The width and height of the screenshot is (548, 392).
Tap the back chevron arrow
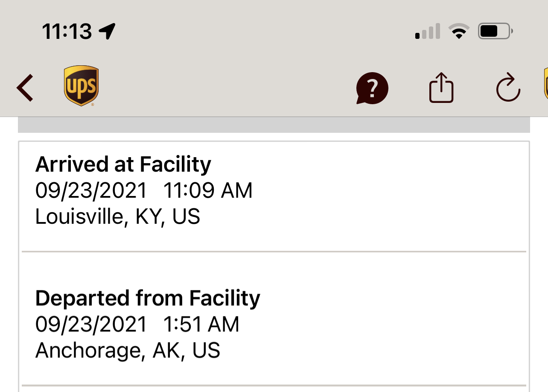pyautogui.click(x=25, y=88)
